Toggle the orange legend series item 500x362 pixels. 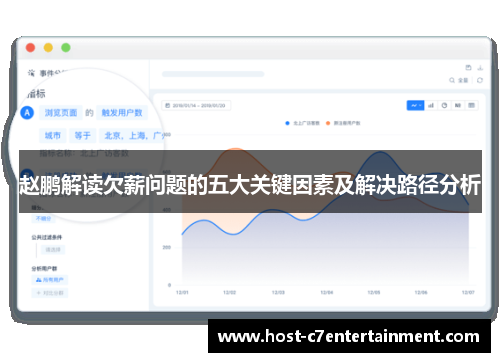pos(343,123)
